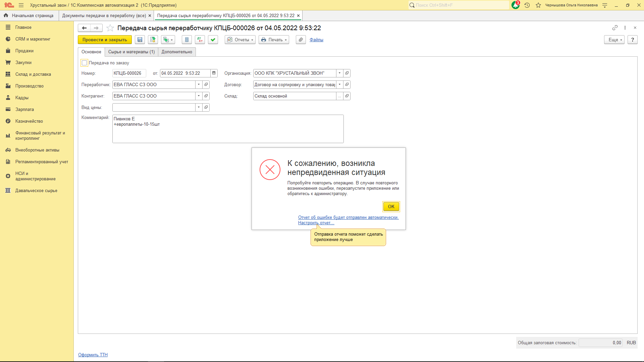Open favorites star in title bar
Image resolution: width=644 pixels, height=362 pixels.
point(538,5)
